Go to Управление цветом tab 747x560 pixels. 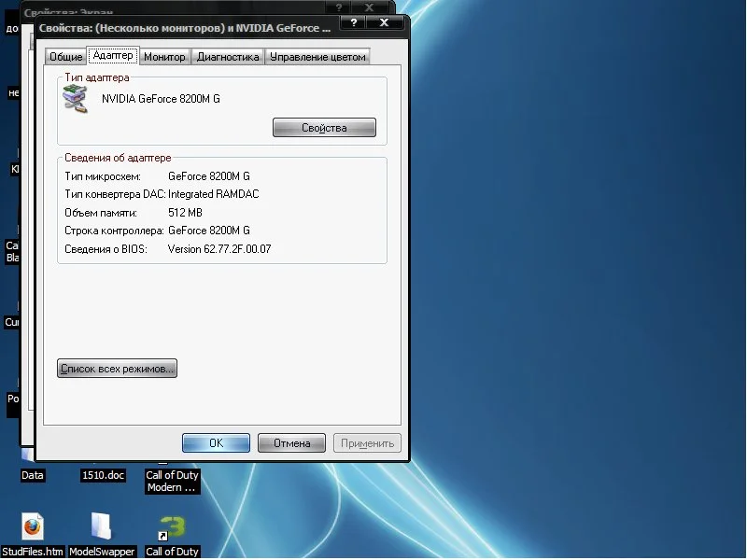(317, 57)
